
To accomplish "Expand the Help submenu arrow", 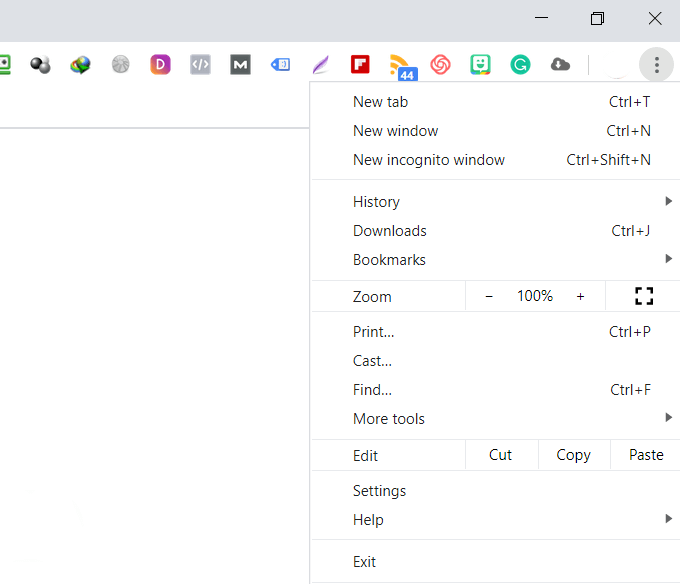I will pos(668,519).
